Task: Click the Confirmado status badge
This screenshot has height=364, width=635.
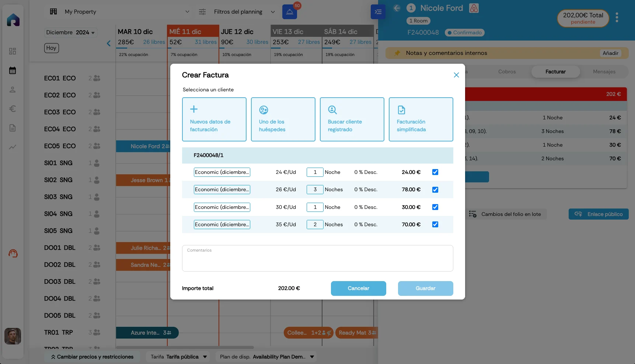Action: (464, 32)
